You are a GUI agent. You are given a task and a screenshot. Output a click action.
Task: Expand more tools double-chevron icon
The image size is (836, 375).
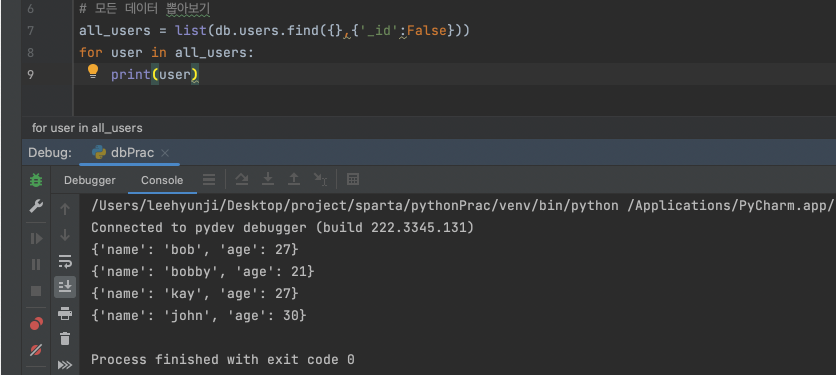click(x=65, y=365)
